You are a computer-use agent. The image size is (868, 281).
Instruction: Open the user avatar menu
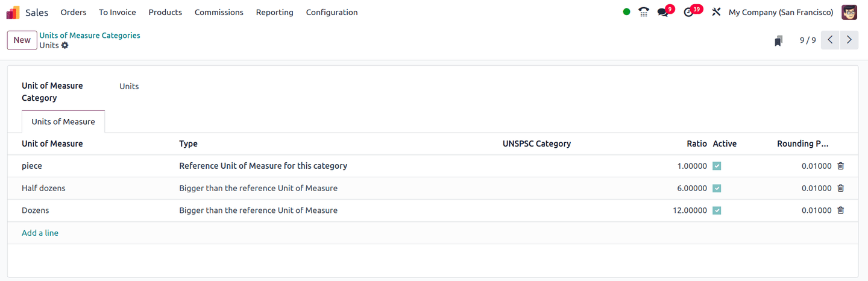849,12
